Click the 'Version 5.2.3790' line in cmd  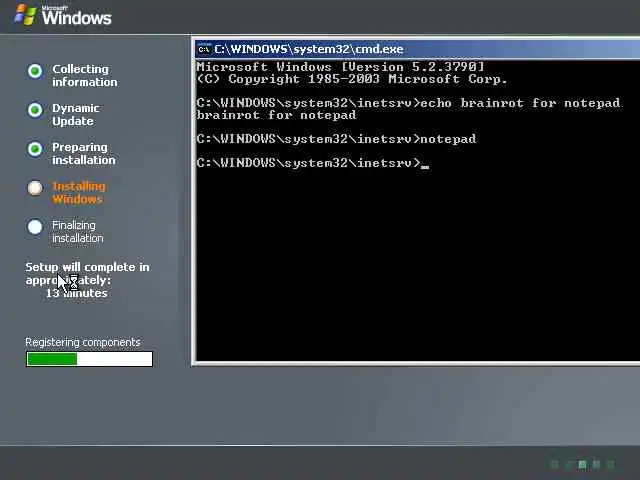[x=340, y=67]
